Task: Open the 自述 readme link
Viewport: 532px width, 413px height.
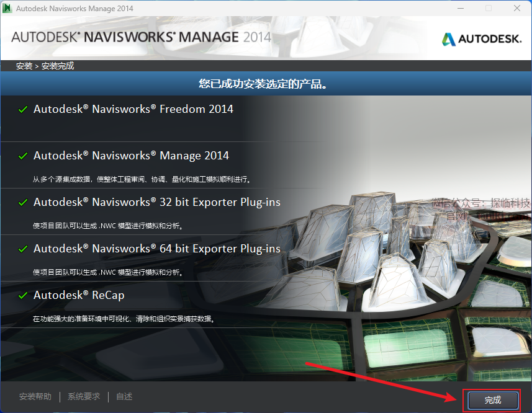Action: (x=124, y=396)
